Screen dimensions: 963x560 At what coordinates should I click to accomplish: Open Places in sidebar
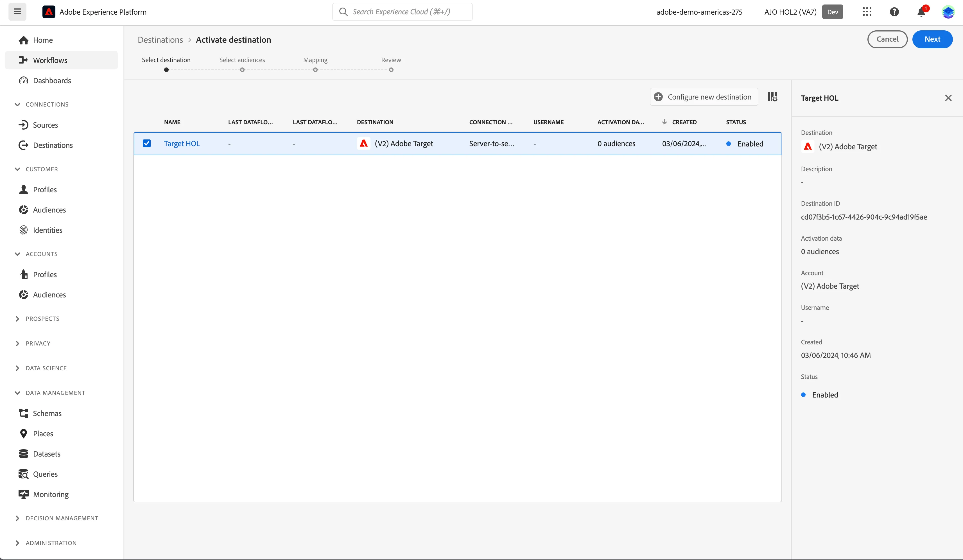61,433
